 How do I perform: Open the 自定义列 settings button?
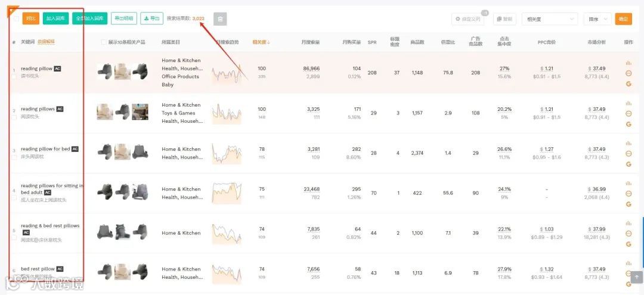(x=468, y=19)
